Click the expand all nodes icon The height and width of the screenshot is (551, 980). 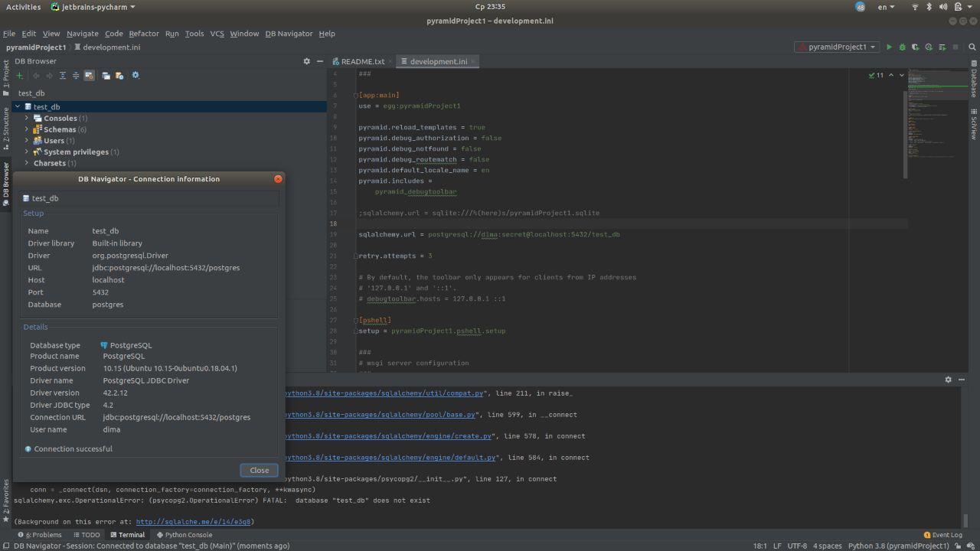pos(63,76)
